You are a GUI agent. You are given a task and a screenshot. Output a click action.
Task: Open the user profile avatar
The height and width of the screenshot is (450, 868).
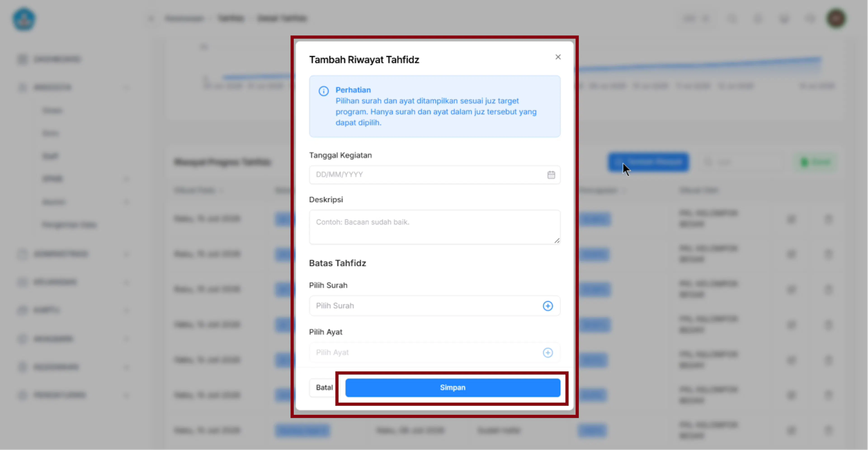click(x=836, y=19)
